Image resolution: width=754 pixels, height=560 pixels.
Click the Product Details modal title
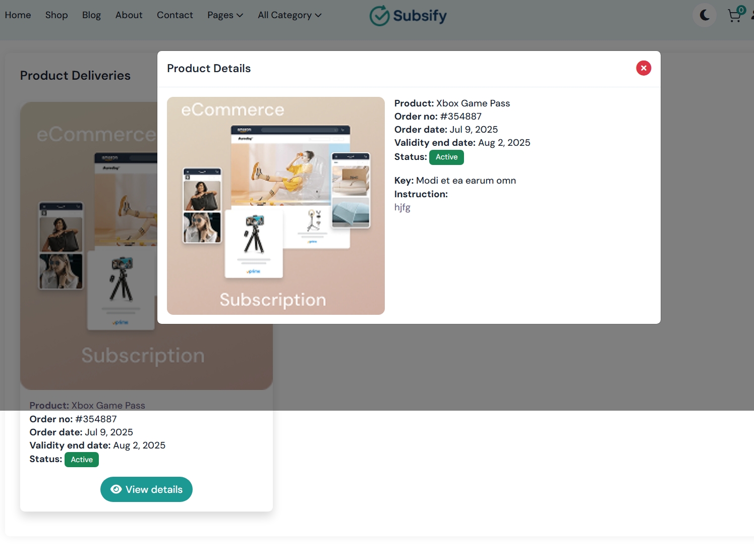point(209,69)
